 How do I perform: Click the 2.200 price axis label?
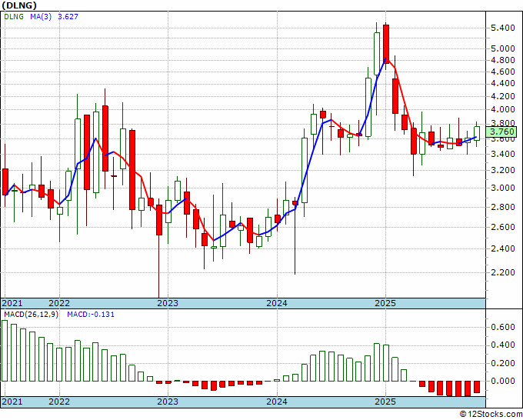(x=503, y=272)
